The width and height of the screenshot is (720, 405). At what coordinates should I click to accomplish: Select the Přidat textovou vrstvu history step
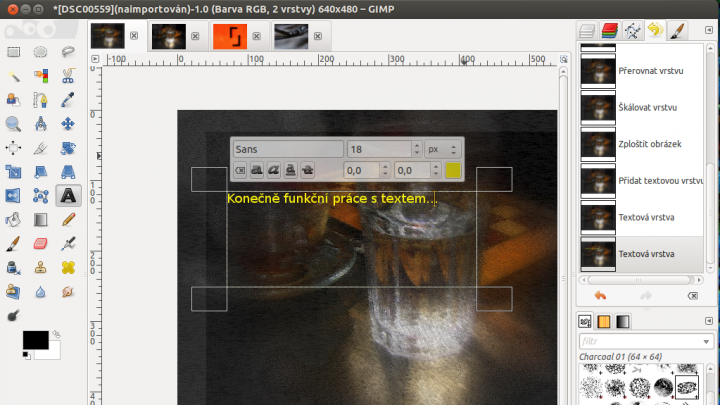[641, 181]
